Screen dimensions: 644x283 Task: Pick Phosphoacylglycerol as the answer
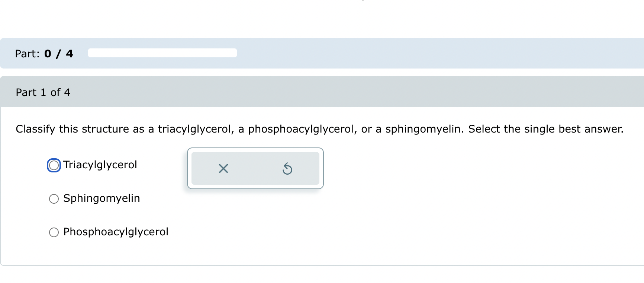[x=54, y=232]
